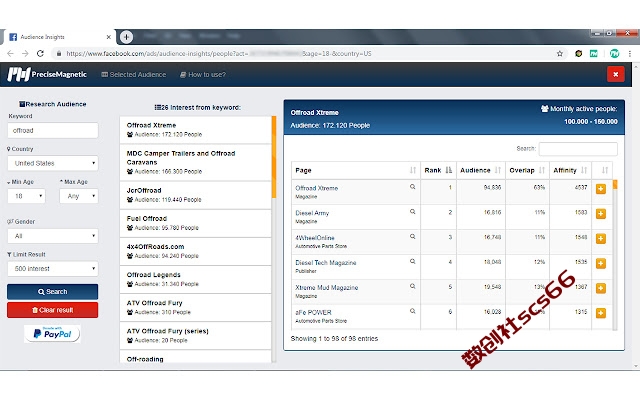Open the Min Age dropdown showing 18
Viewport: 640px width, 400px height.
(27, 196)
